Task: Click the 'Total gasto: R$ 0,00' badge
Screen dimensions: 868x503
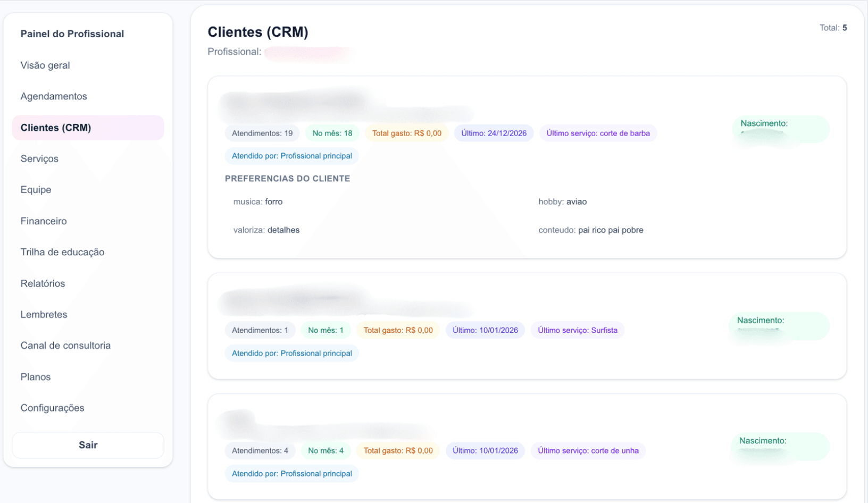Action: click(406, 133)
